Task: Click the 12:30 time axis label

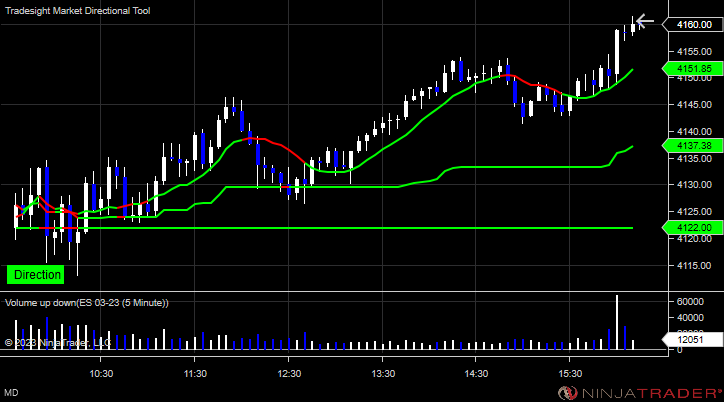Action: tap(289, 373)
